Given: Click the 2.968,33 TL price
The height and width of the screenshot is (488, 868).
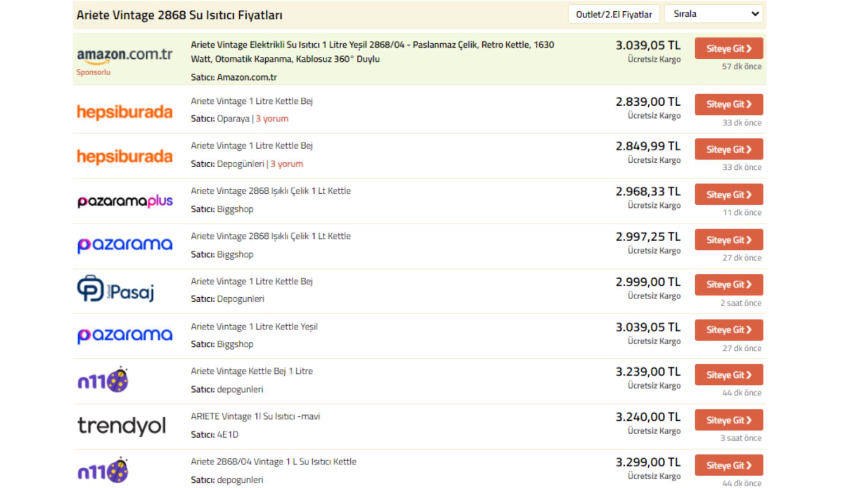Looking at the screenshot, I should point(648,192).
